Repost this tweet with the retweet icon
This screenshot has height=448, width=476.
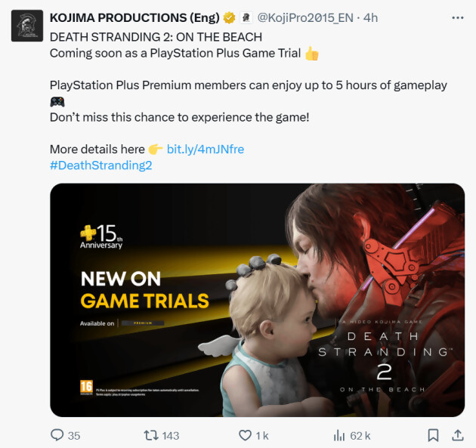pos(151,435)
